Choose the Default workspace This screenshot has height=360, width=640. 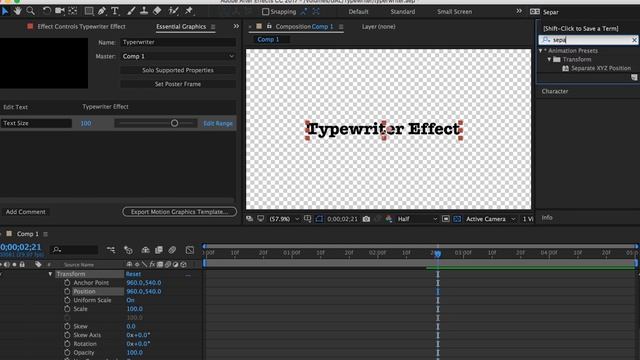(x=358, y=12)
